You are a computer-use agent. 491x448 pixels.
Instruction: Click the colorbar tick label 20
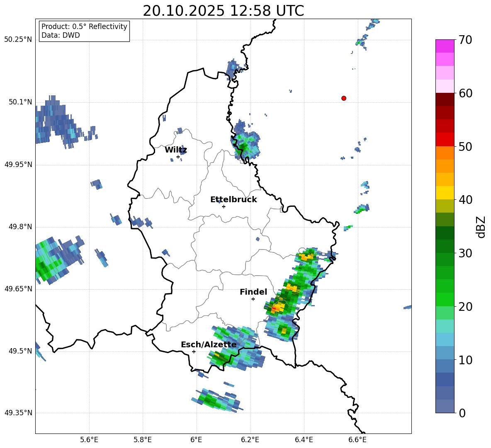pyautogui.click(x=465, y=307)
